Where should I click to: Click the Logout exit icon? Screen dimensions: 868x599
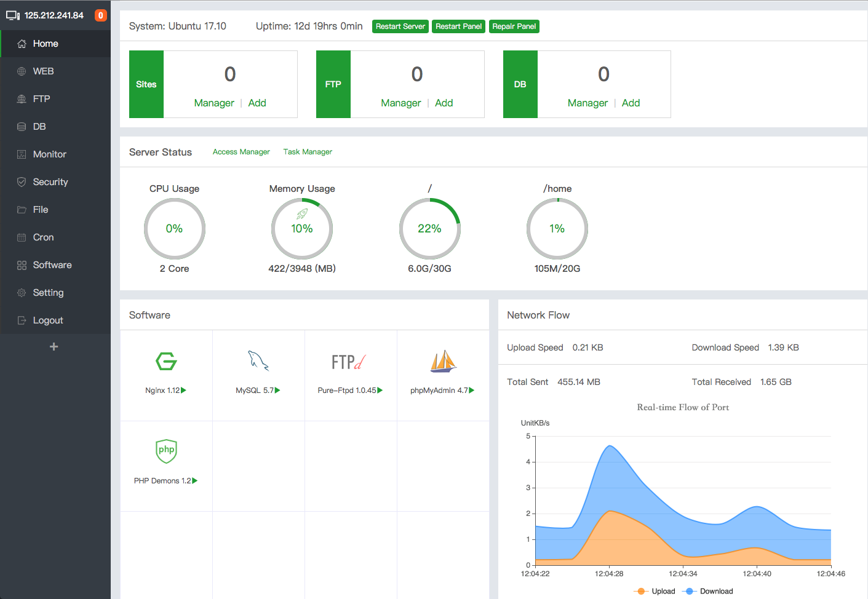tap(22, 320)
